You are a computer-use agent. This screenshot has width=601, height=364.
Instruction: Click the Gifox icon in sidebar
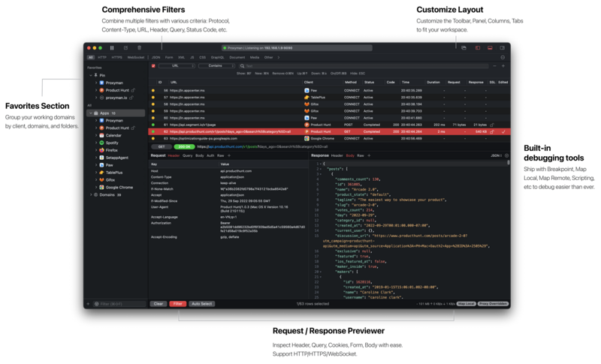coord(101,180)
